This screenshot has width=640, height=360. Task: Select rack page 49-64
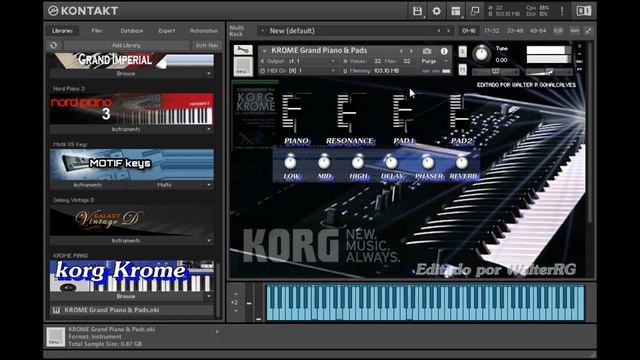[538, 31]
